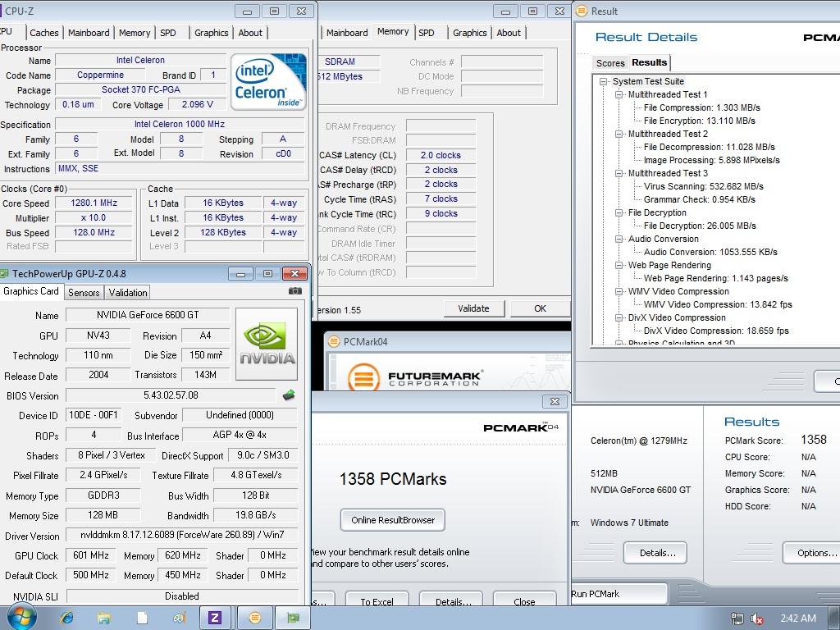Collapse the System Test Suite node
Screen dimensions: 840x630
[x=603, y=81]
